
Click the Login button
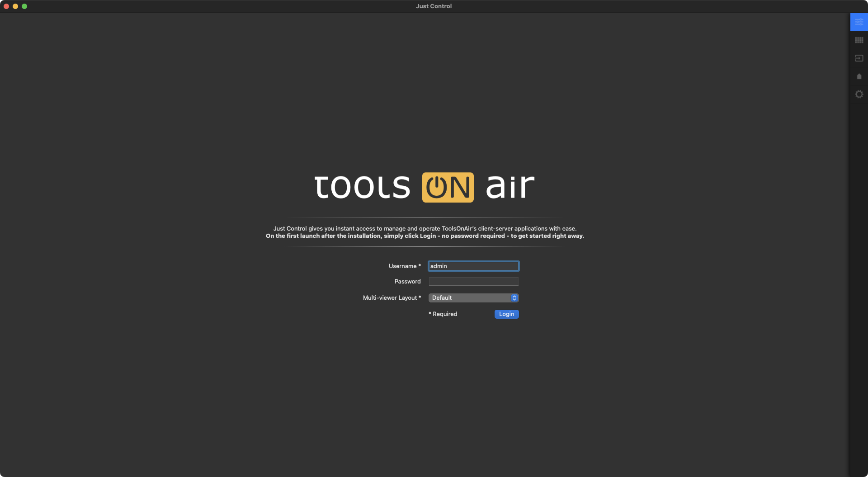(506, 314)
